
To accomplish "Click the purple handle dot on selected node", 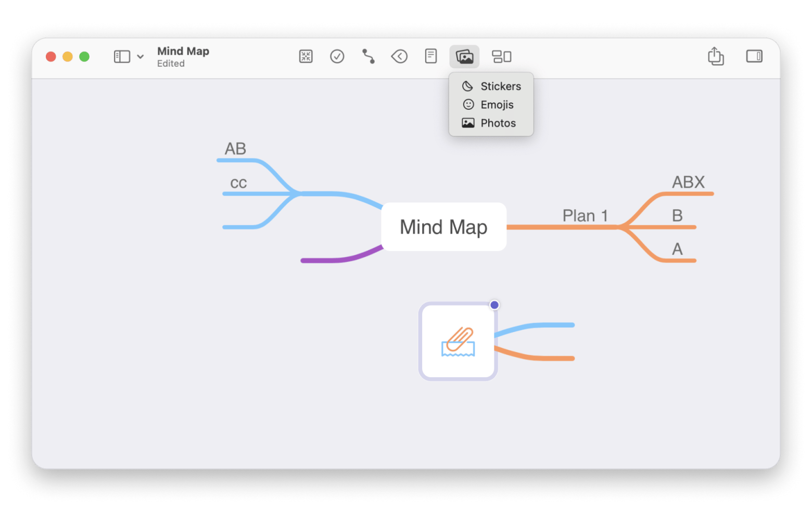I will click(x=494, y=305).
